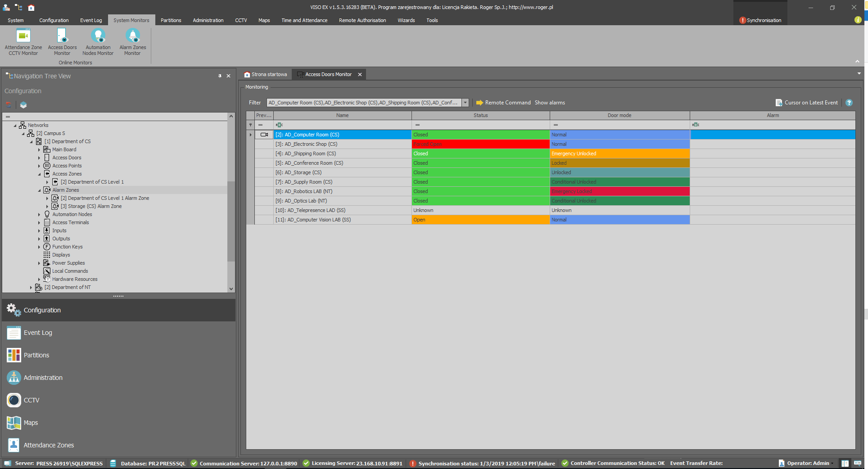Toggle the Show alarms option
Viewport: 868px width, 469px height.
(x=550, y=103)
